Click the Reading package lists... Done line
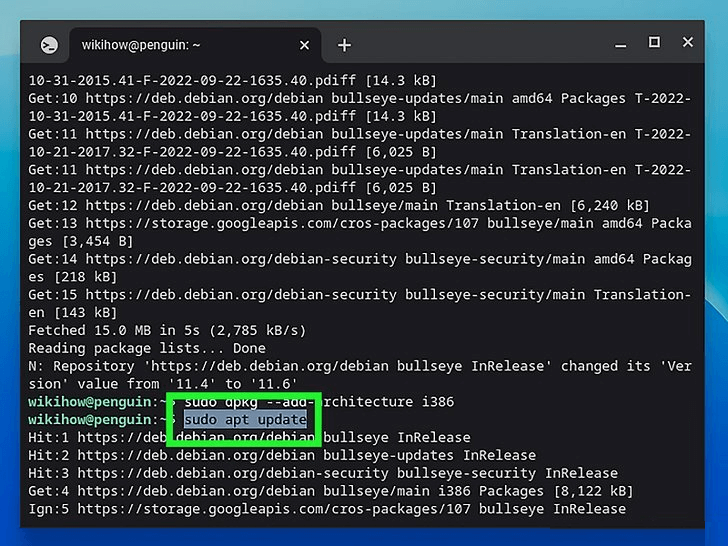Viewport: 728px width, 546px height. [147, 348]
